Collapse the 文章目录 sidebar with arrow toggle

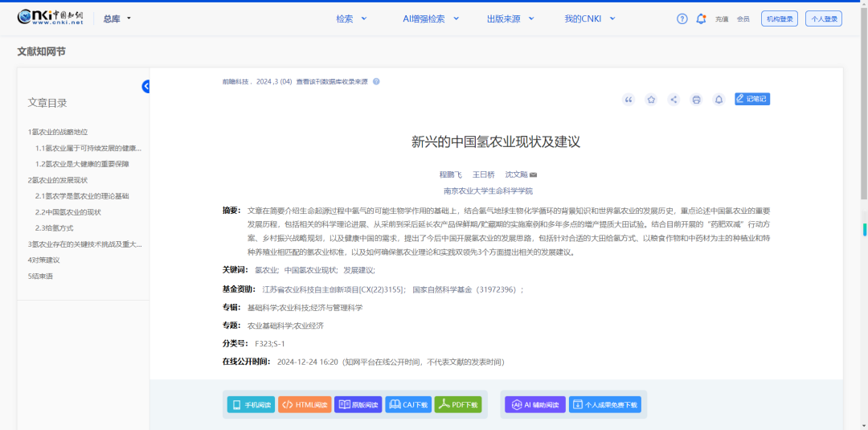(146, 87)
